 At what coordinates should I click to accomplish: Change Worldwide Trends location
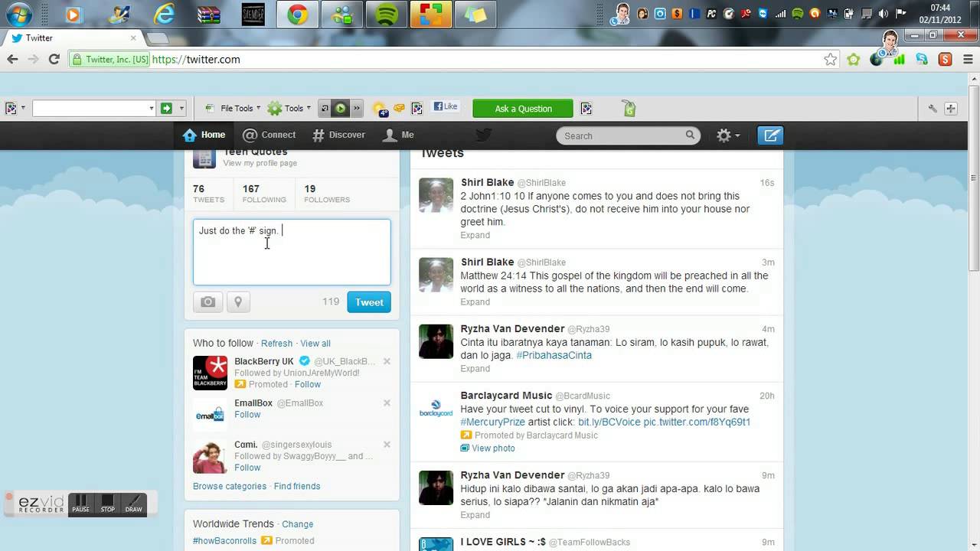297,524
